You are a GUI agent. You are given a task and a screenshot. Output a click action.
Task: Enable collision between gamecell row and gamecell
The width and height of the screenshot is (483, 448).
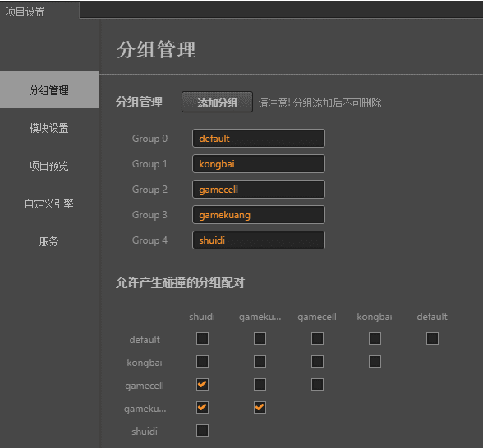click(317, 384)
